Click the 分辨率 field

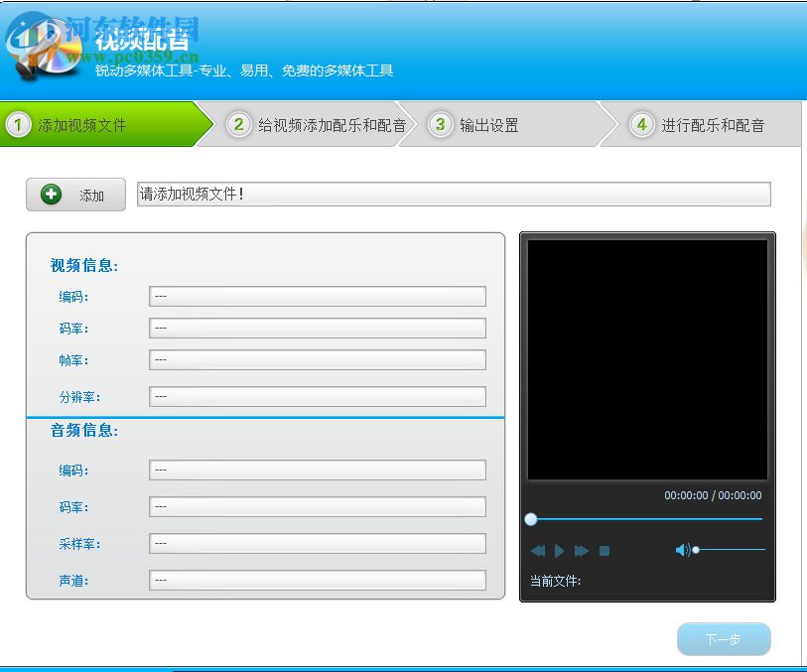point(318,397)
